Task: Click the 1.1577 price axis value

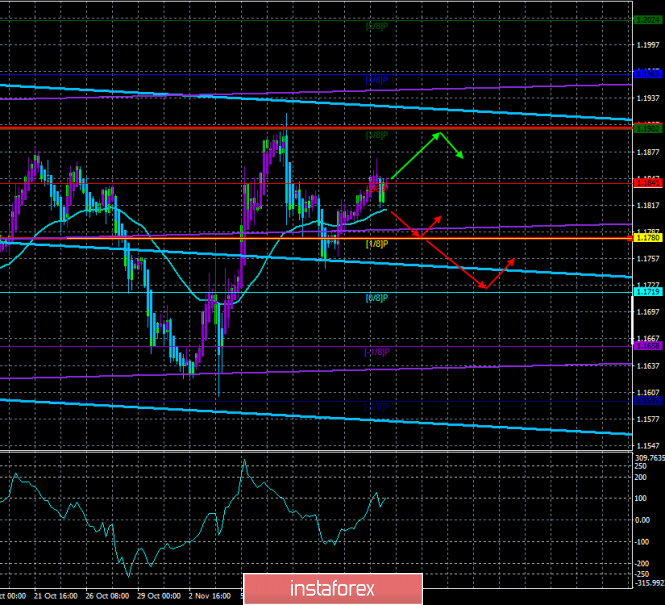Action: [648, 419]
